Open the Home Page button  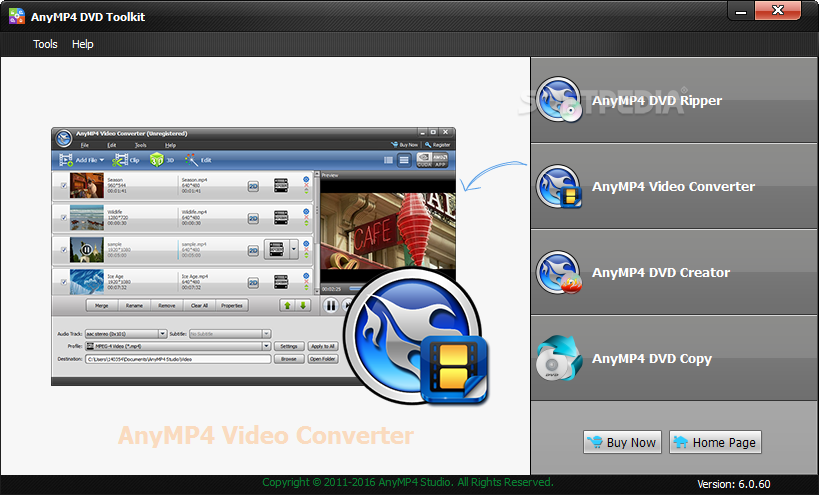715,442
